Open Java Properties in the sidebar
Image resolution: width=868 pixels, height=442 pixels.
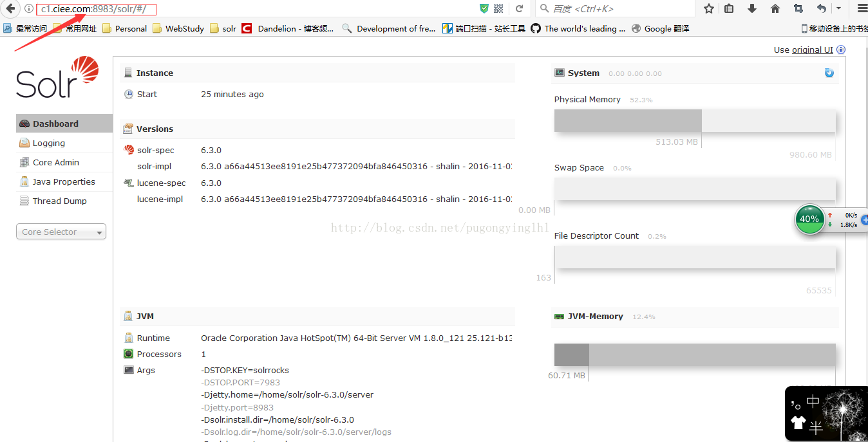(64, 181)
